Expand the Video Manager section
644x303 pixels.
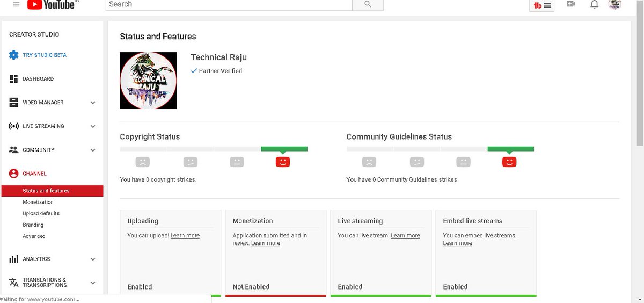point(93,103)
